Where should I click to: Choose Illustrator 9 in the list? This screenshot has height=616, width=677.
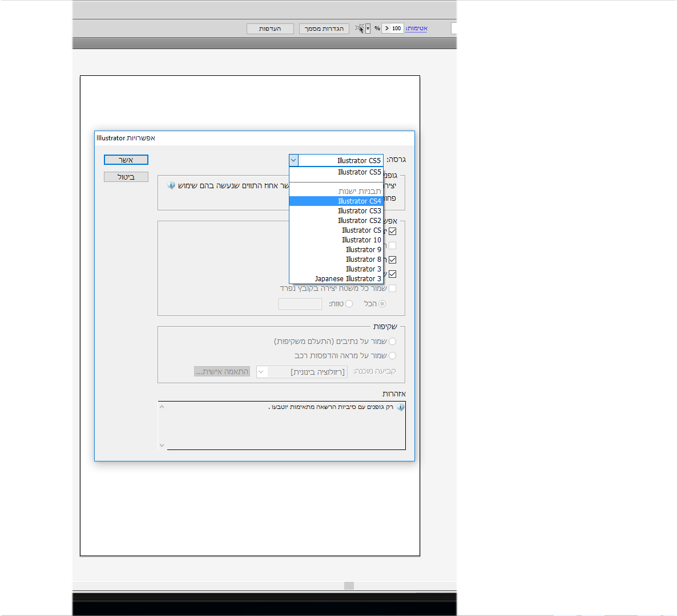pyautogui.click(x=336, y=250)
